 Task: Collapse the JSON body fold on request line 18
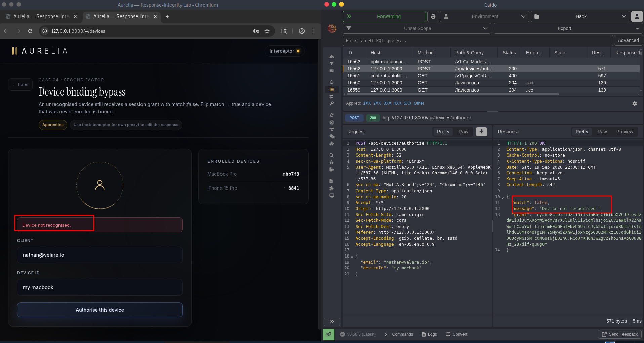352,256
